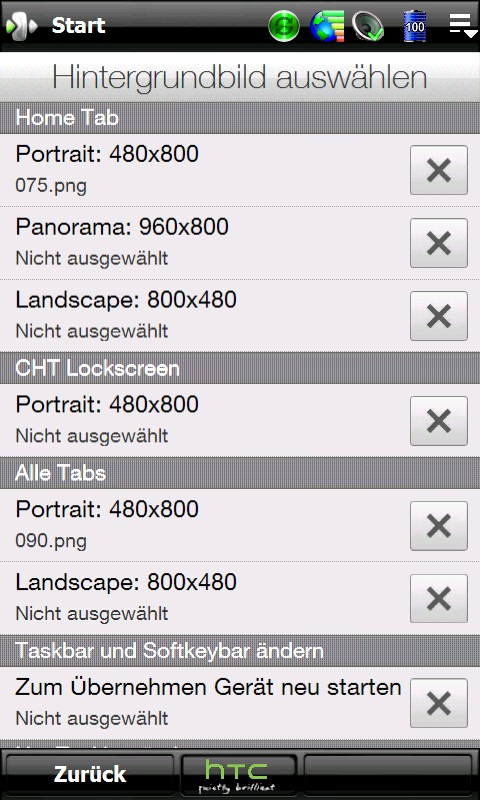Tap the HTC logo center softkey

pos(239,775)
